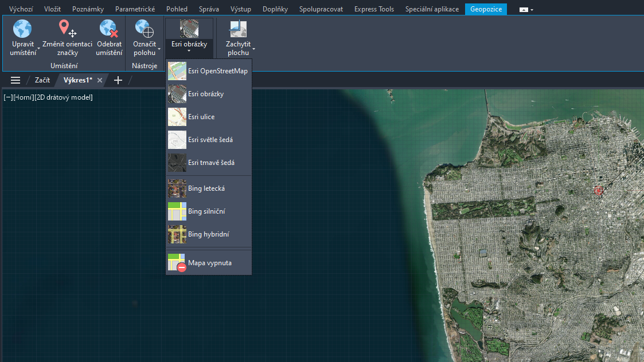Viewport: 644px width, 362px height.
Task: Click Odebrat umístění icon
Action: [x=109, y=29]
